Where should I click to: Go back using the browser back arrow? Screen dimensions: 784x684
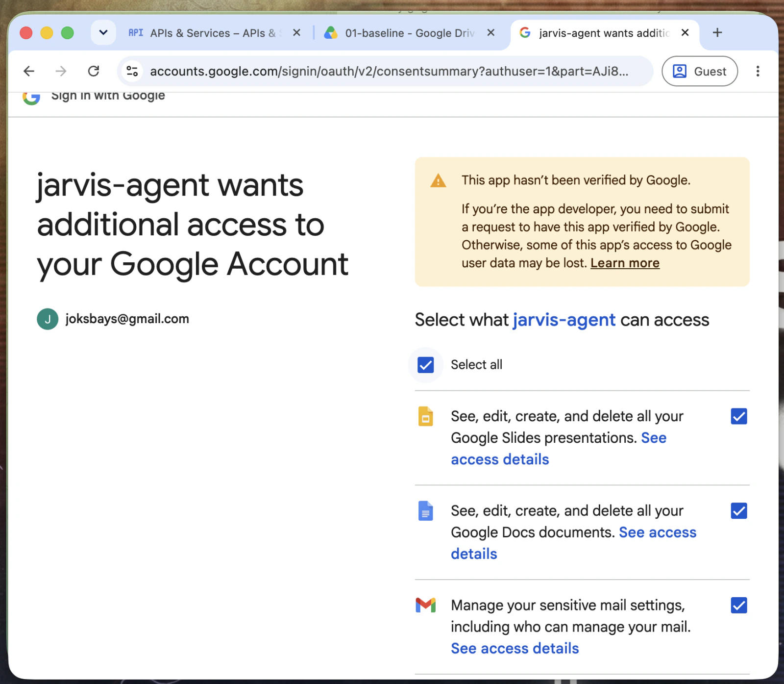point(29,71)
